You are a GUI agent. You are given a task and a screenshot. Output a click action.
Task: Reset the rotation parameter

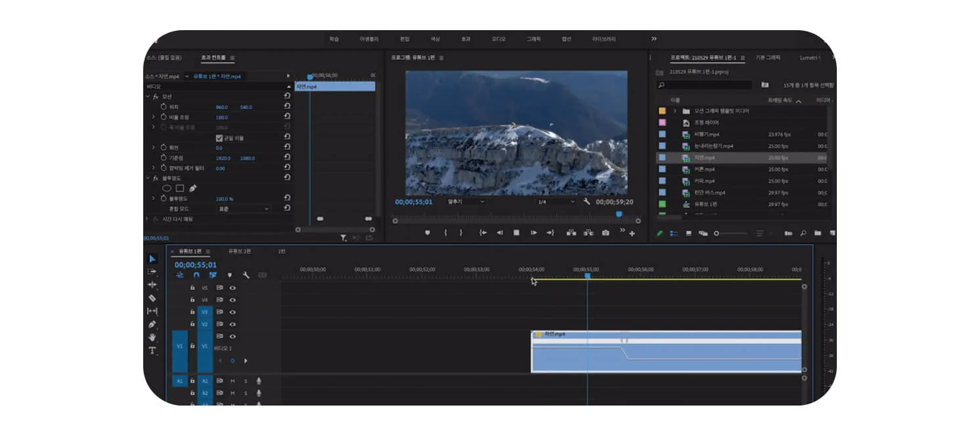[x=287, y=148]
